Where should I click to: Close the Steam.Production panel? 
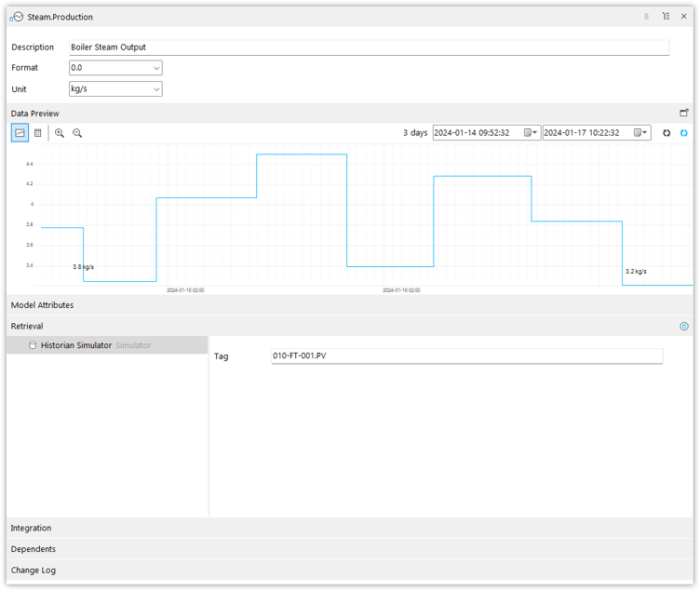click(684, 17)
